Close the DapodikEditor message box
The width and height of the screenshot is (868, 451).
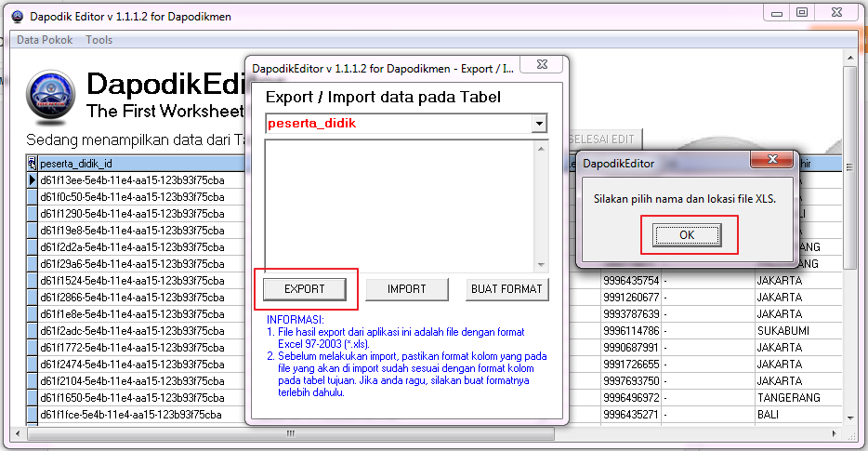point(773,160)
